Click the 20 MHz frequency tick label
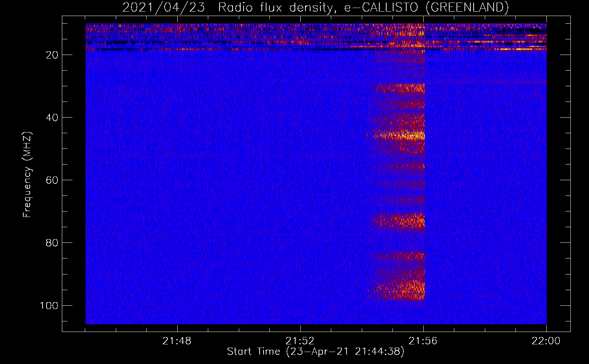The height and width of the screenshot is (364, 589). [52, 55]
